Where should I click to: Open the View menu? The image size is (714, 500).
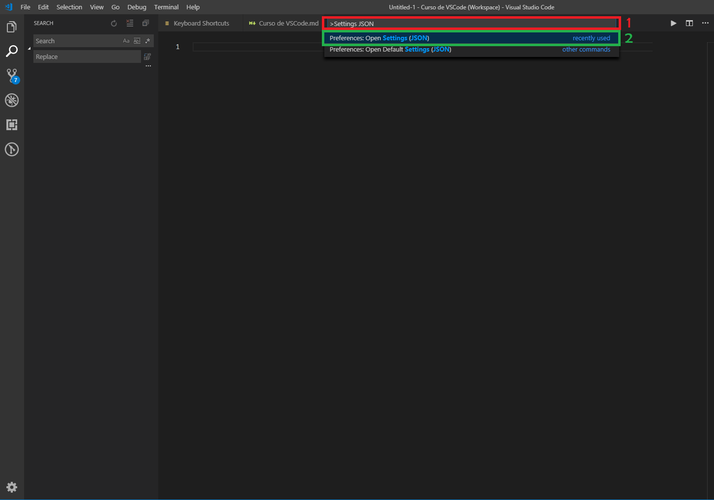(97, 7)
